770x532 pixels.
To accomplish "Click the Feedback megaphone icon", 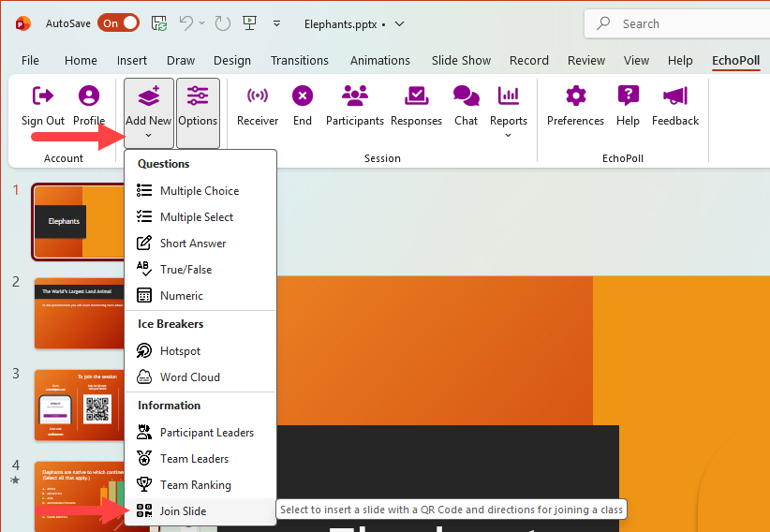I will coord(675,96).
